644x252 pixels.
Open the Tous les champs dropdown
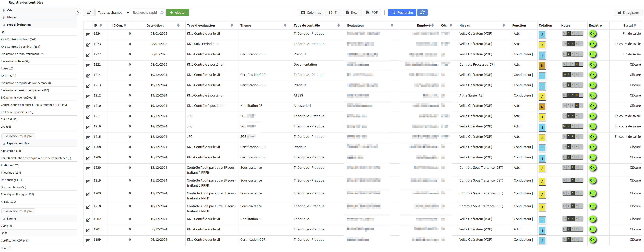click(113, 13)
